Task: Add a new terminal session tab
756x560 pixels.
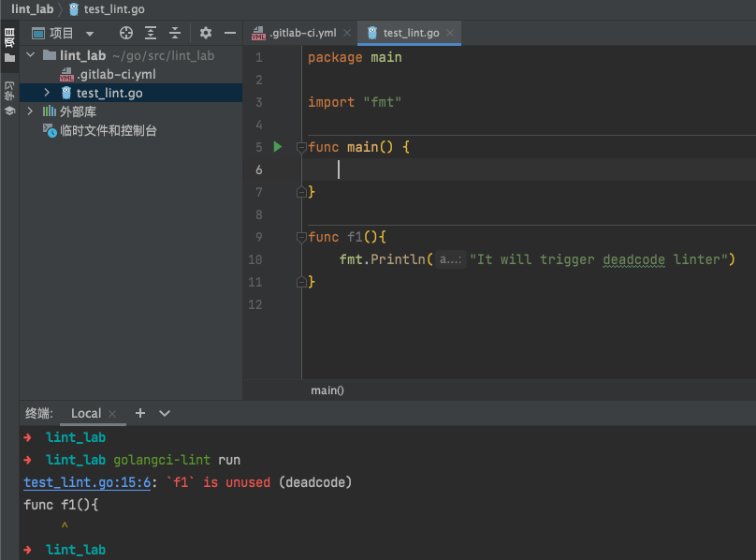Action: (140, 413)
